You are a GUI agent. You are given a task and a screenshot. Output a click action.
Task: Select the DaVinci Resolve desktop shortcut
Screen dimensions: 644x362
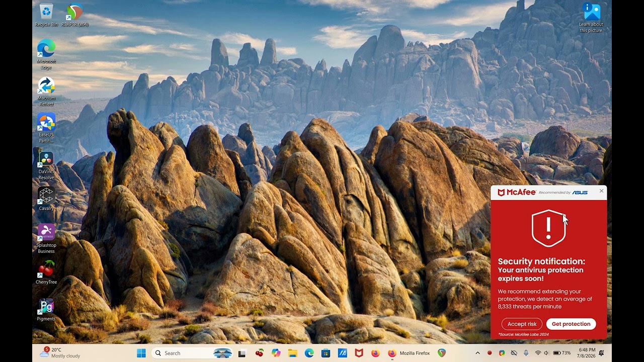tap(46, 165)
